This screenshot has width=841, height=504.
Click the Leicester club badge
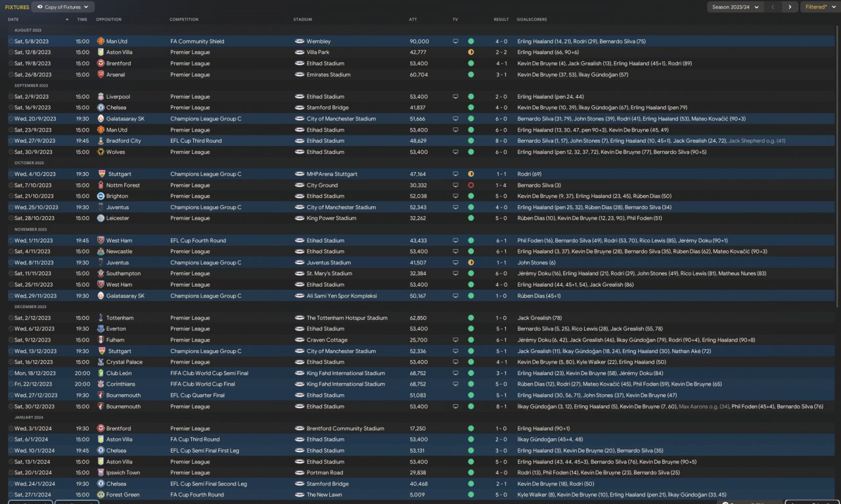coord(101,218)
